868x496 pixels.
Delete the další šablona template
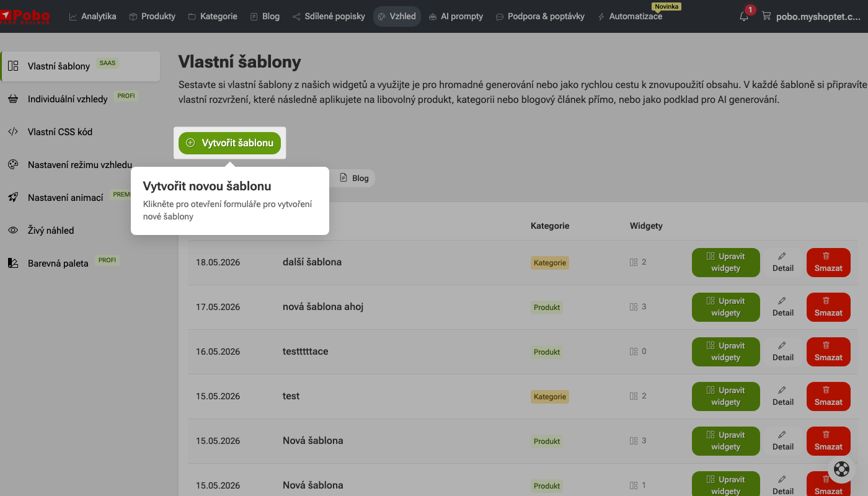click(828, 262)
